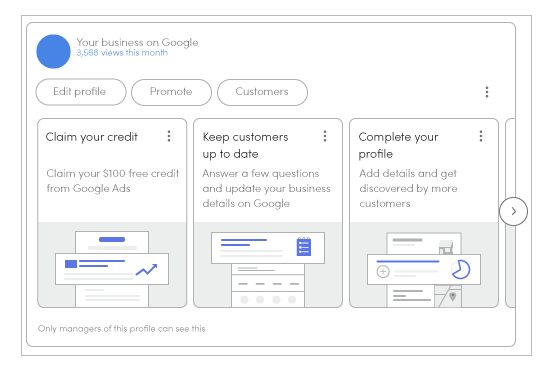Click the Complete your profile title
This screenshot has height=371, width=553.
pos(399,145)
